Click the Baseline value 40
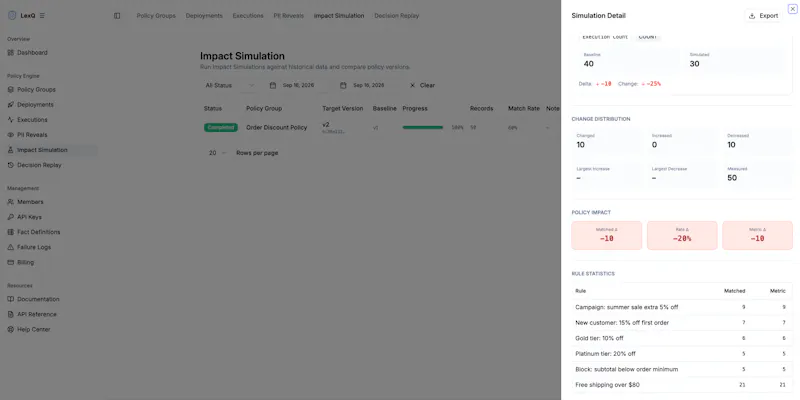This screenshot has width=800, height=400. [x=589, y=64]
